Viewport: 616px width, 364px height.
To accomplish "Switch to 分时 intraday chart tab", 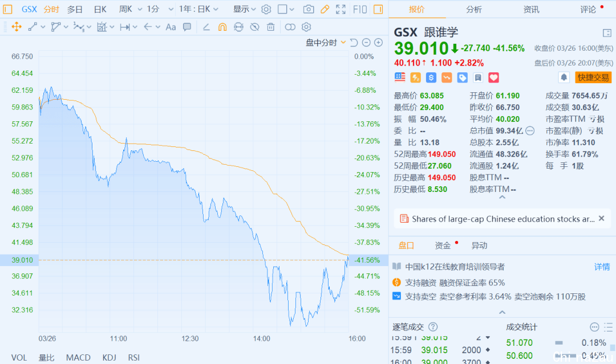I will (51, 9).
